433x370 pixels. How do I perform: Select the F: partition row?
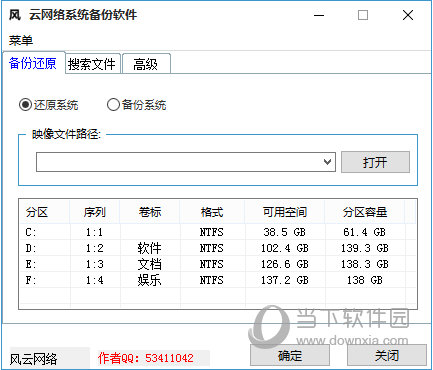(218, 280)
